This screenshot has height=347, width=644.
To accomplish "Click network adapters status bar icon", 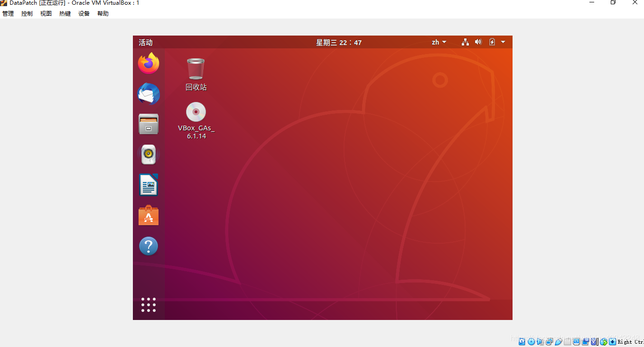I will (x=549, y=341).
